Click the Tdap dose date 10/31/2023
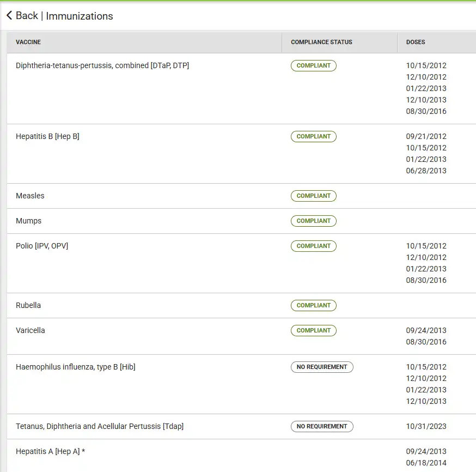This screenshot has height=472, width=476. tap(426, 426)
